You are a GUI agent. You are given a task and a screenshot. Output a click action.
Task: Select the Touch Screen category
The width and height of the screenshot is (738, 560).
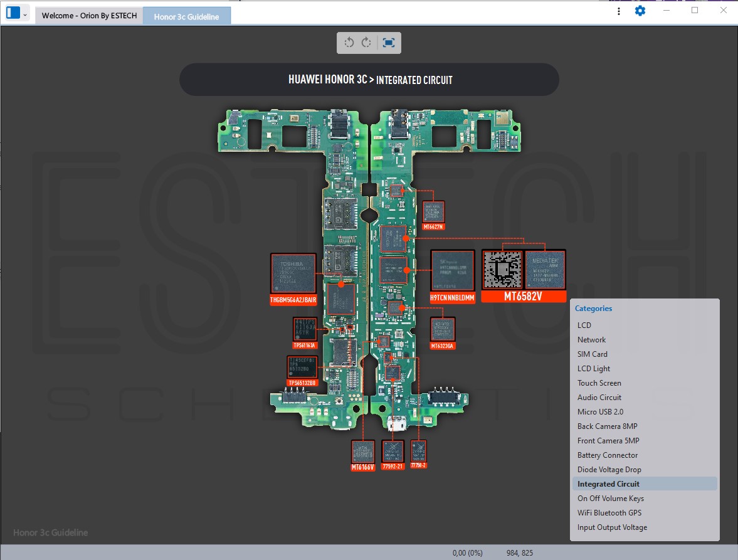pyautogui.click(x=599, y=383)
